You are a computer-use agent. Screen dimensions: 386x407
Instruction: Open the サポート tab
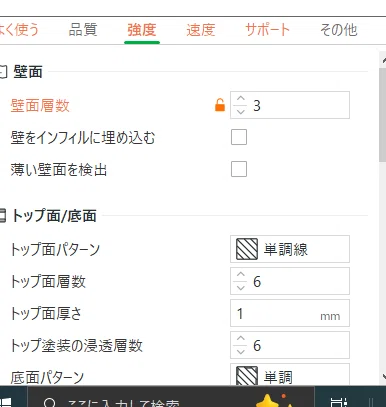pyautogui.click(x=267, y=30)
